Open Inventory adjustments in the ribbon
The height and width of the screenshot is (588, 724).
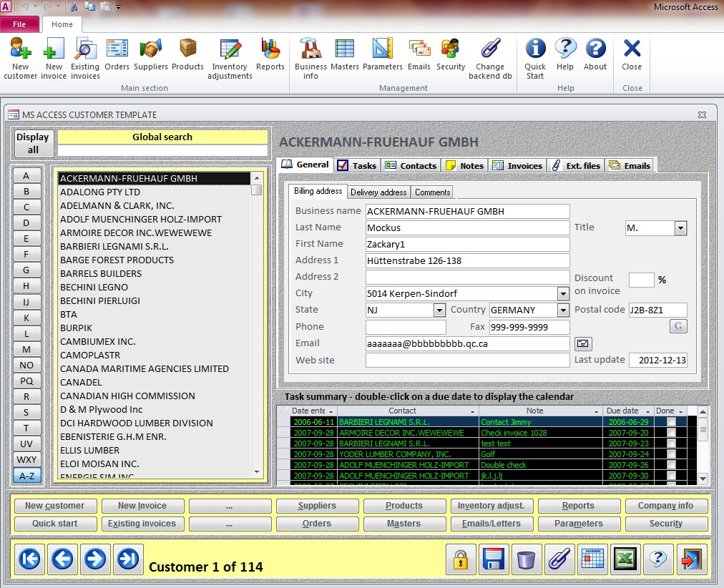tap(229, 57)
